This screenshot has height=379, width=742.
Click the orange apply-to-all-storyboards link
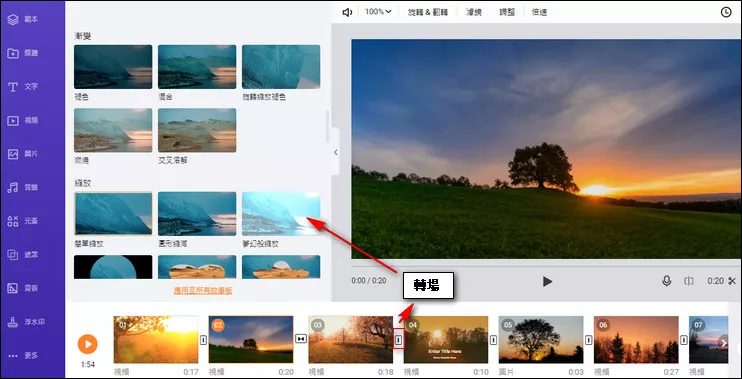click(x=203, y=291)
